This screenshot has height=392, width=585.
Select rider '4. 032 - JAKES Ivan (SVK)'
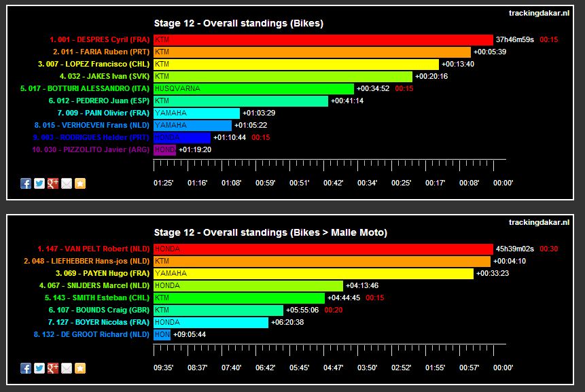click(105, 76)
